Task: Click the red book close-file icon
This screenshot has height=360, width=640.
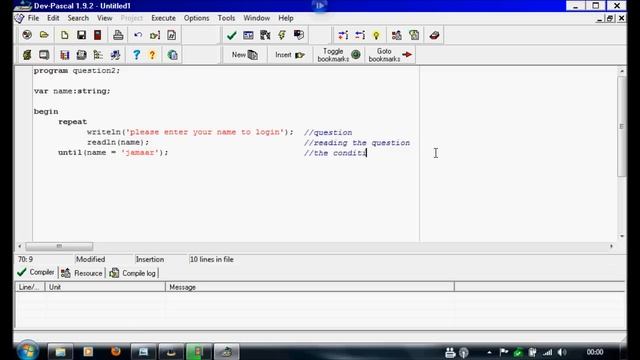Action: (x=98, y=35)
